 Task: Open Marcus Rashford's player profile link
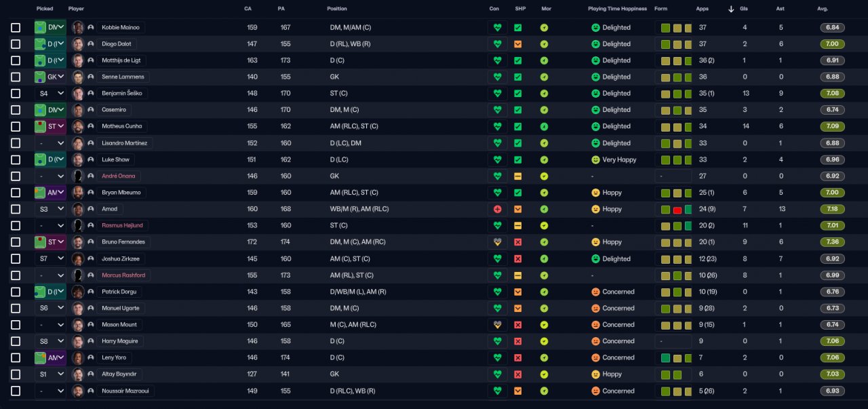click(x=123, y=275)
